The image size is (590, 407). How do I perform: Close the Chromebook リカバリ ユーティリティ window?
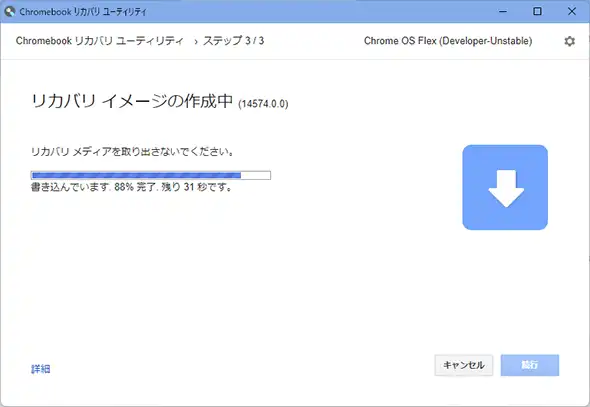[x=572, y=11]
